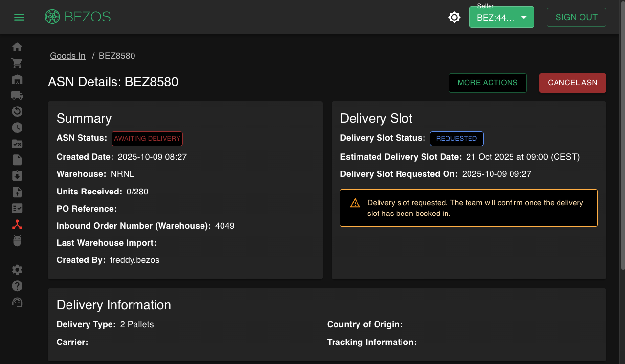The image size is (625, 364).
Task: Open the download-arrow file sidebar icon
Action: pos(17,176)
